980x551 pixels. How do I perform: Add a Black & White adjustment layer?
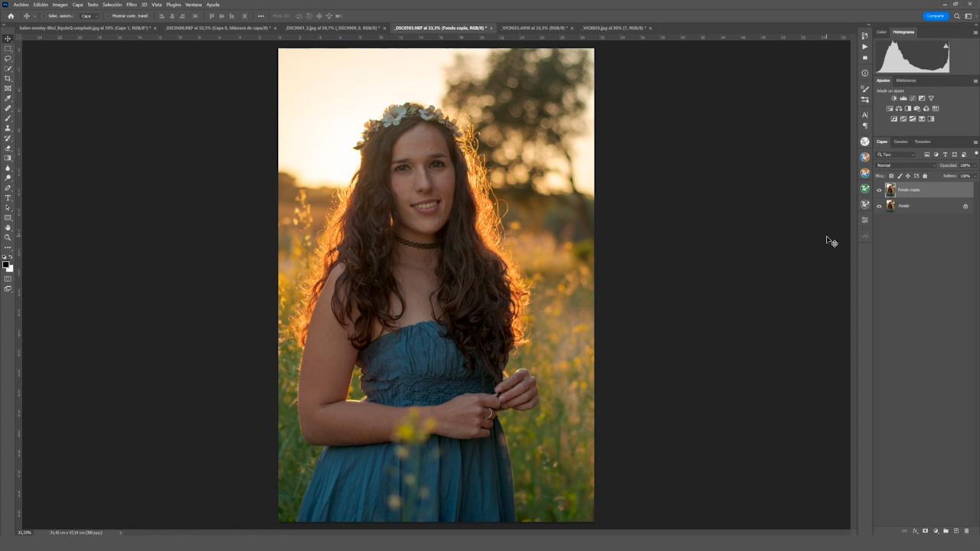pyautogui.click(x=908, y=109)
